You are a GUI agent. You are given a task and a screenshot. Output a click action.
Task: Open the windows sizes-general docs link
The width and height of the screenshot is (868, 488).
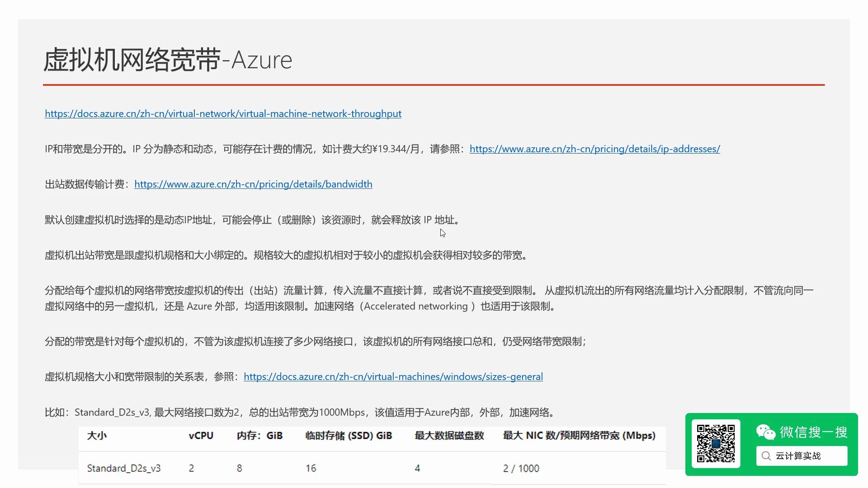(x=393, y=377)
